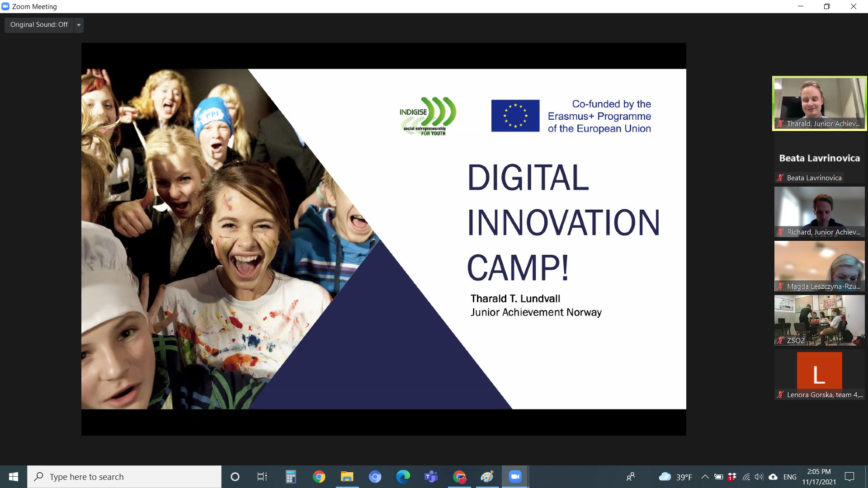Open Zoom from the taskbar
868x488 pixels.
click(x=515, y=477)
